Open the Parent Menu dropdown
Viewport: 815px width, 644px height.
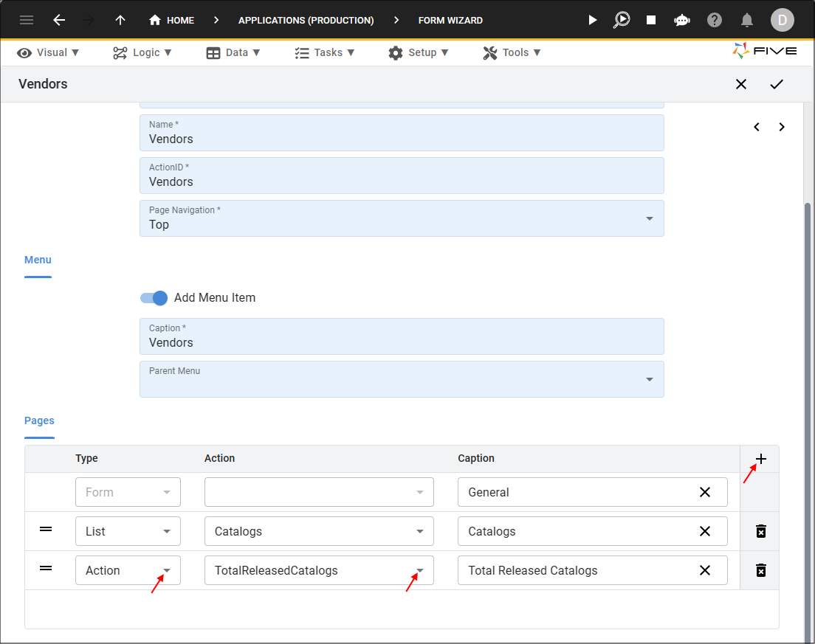402,379
